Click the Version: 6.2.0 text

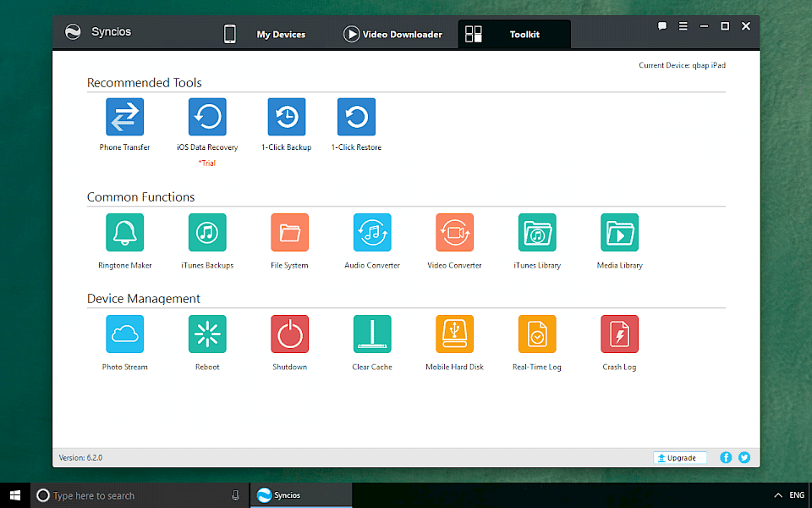[x=81, y=458]
